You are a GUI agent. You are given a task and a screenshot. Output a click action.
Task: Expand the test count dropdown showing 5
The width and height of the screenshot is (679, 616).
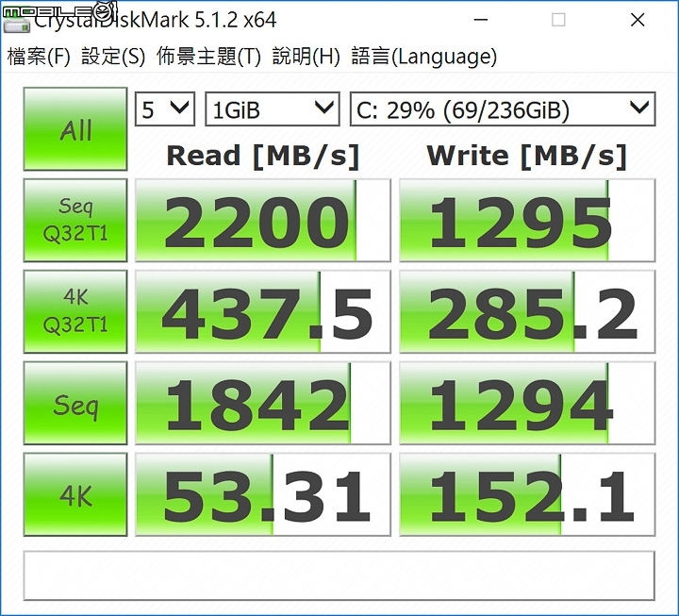click(x=165, y=109)
